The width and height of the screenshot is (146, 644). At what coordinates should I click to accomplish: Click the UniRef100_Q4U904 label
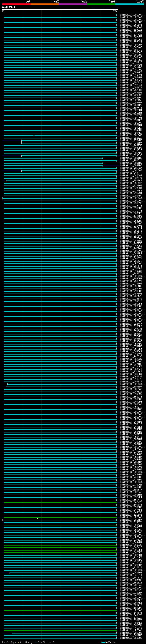131,572
